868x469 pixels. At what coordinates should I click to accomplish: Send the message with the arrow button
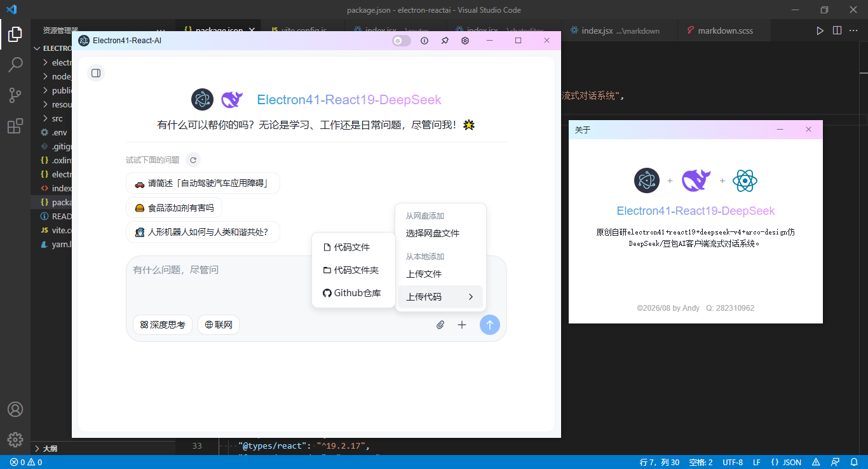pyautogui.click(x=489, y=325)
